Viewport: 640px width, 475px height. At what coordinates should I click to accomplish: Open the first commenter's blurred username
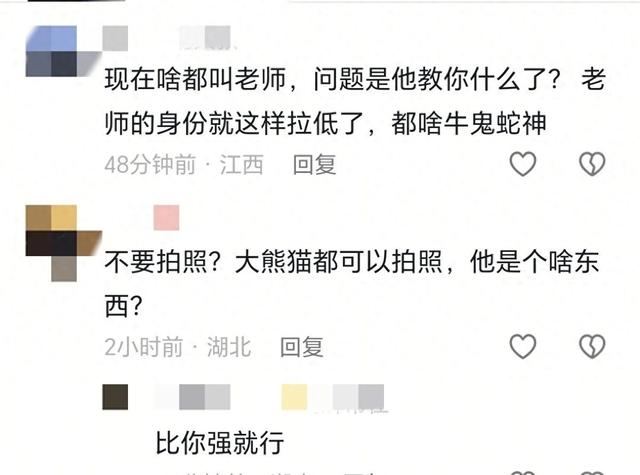coord(167,38)
